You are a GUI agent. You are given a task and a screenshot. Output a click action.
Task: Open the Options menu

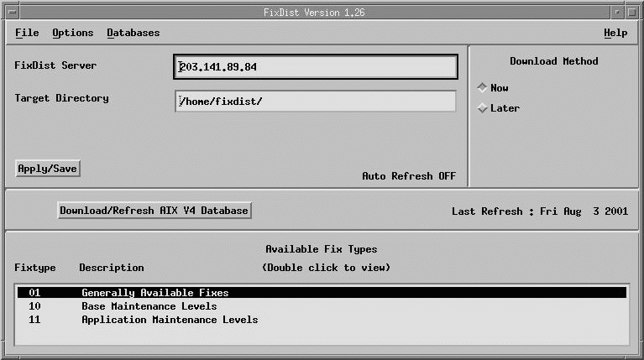72,33
